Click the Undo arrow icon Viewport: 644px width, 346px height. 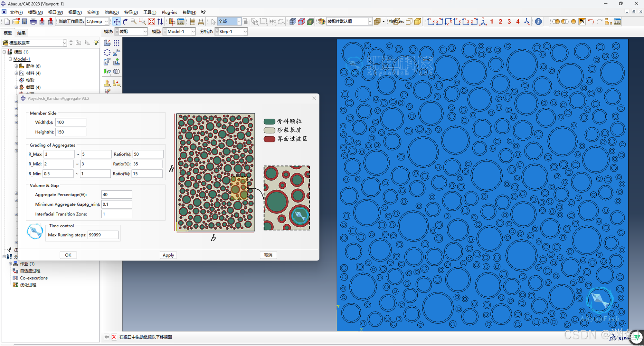pyautogui.click(x=591, y=22)
